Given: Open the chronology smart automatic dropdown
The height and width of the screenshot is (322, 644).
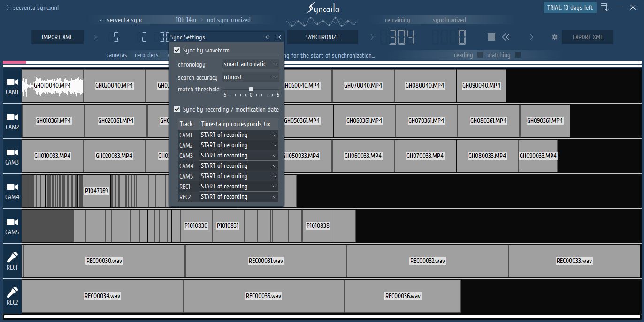Looking at the screenshot, I should coord(251,64).
